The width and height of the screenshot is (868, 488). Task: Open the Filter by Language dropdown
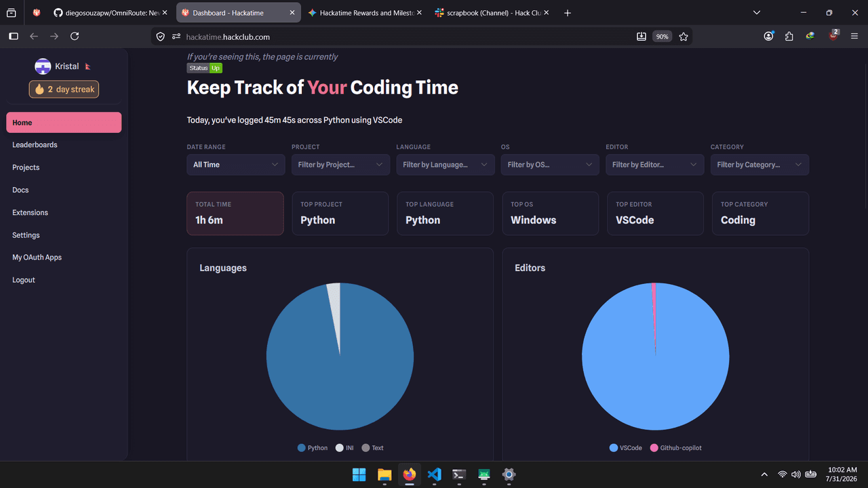pyautogui.click(x=446, y=165)
